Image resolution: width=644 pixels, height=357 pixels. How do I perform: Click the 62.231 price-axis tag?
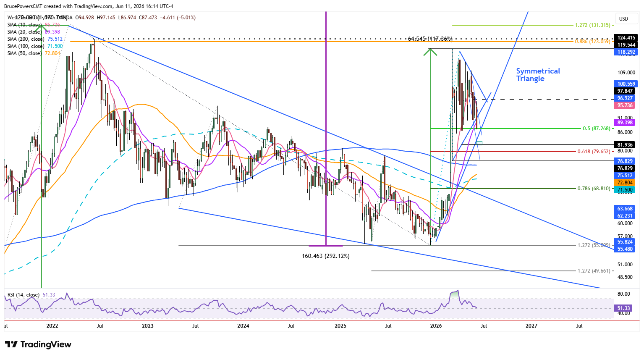[x=625, y=216]
